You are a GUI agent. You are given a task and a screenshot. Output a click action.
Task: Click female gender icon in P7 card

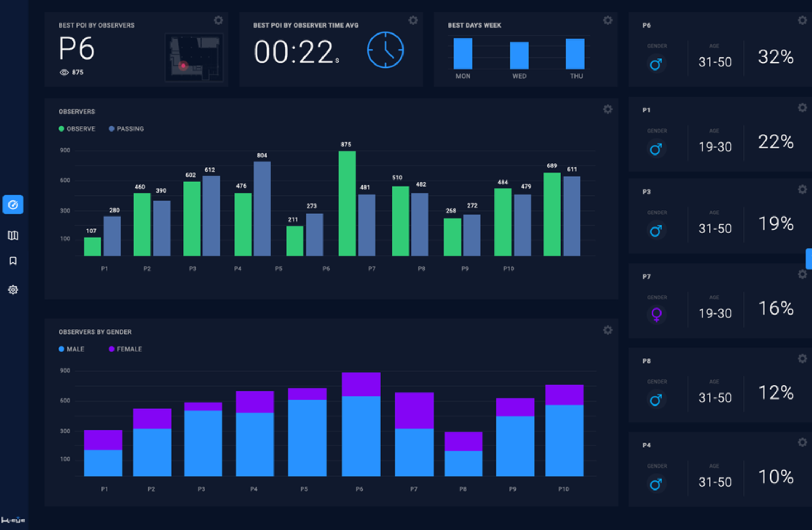657,315
